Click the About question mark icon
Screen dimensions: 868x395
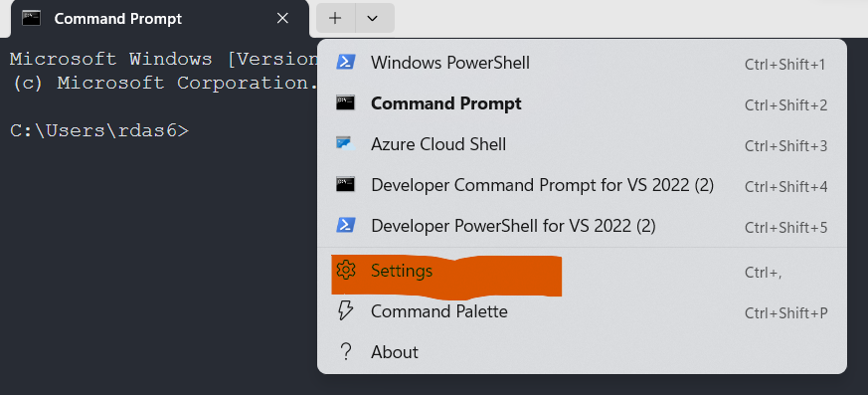point(346,352)
